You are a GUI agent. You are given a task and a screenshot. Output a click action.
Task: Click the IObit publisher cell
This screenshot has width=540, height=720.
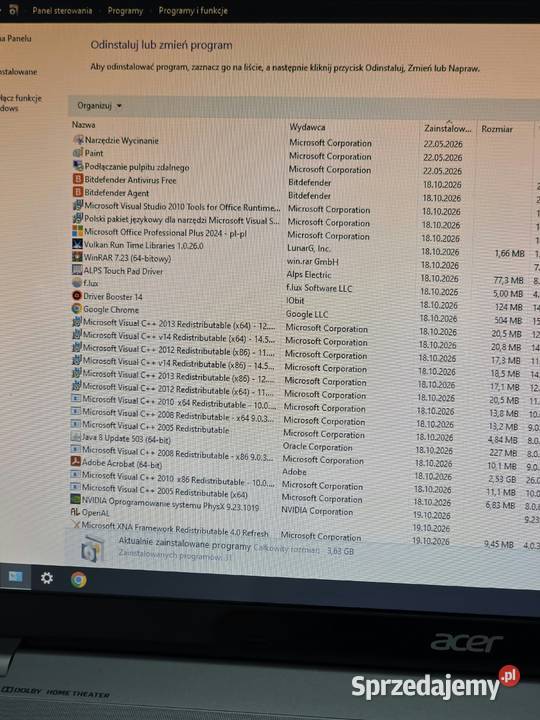click(x=295, y=301)
